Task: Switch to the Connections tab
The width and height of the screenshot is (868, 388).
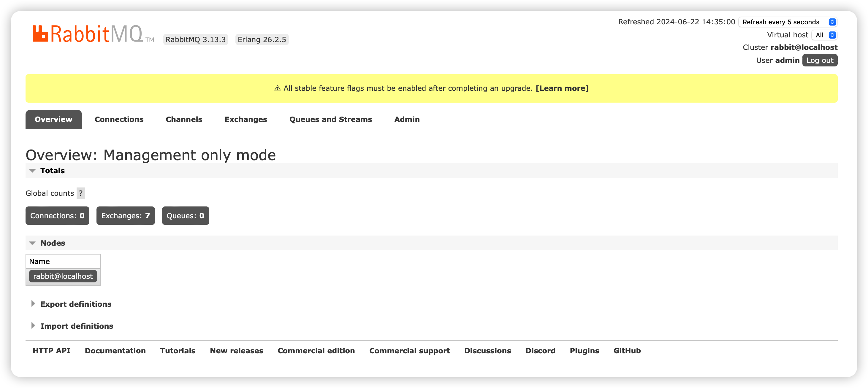Action: pyautogui.click(x=119, y=119)
